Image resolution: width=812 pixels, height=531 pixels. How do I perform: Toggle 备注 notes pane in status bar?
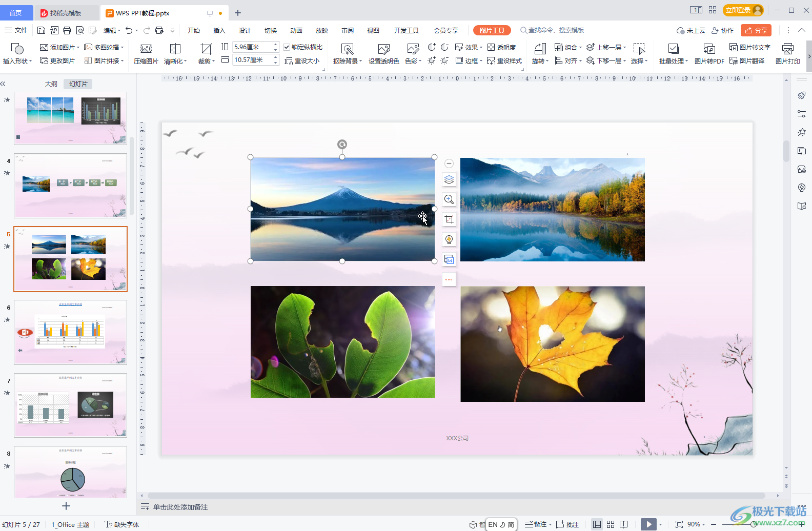538,524
